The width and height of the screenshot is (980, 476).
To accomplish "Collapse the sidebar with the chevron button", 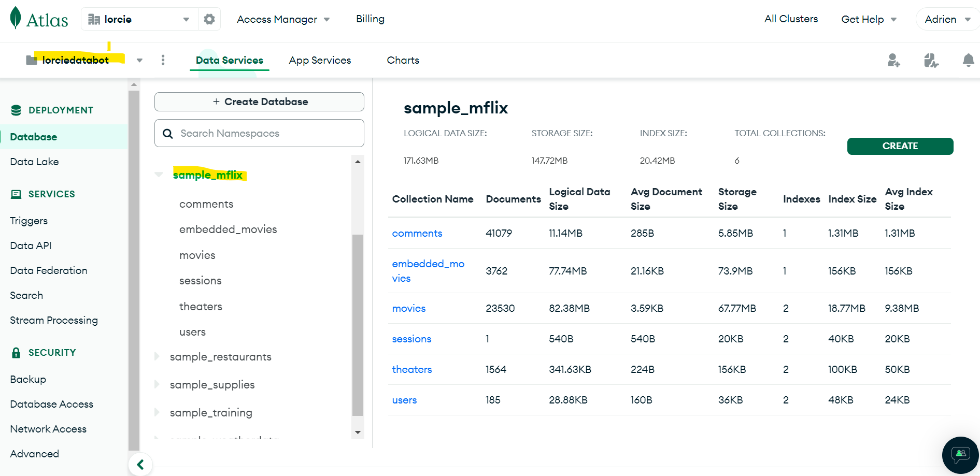I will [x=140, y=464].
